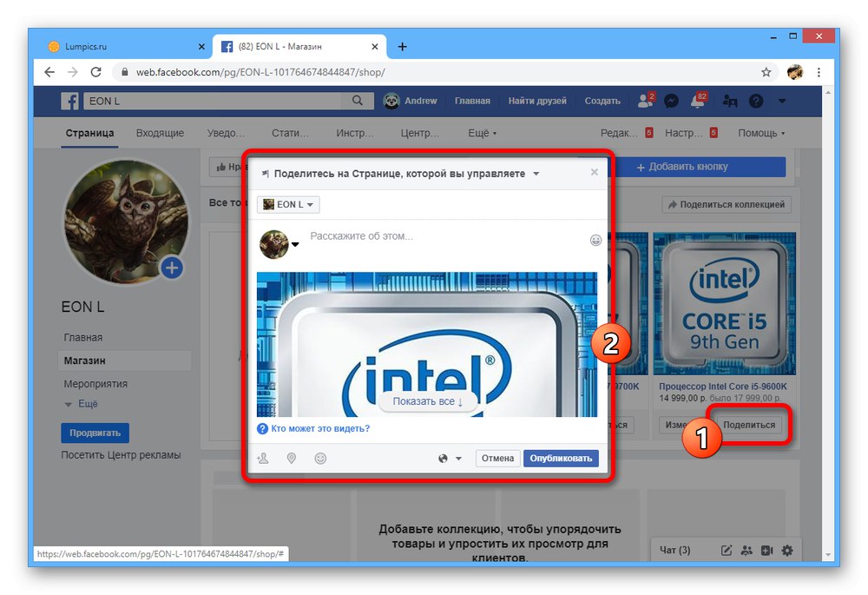Click the pages flag-and-person icon in the blue bar

coord(730,101)
